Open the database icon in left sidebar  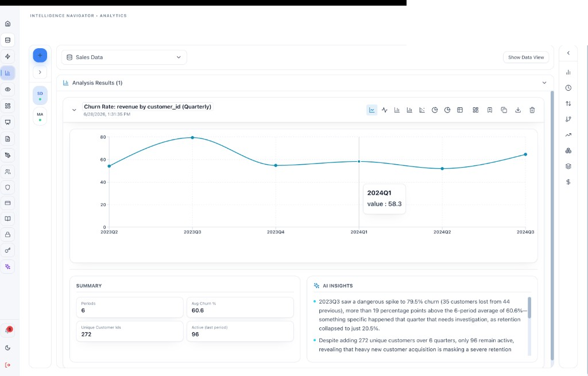7,40
